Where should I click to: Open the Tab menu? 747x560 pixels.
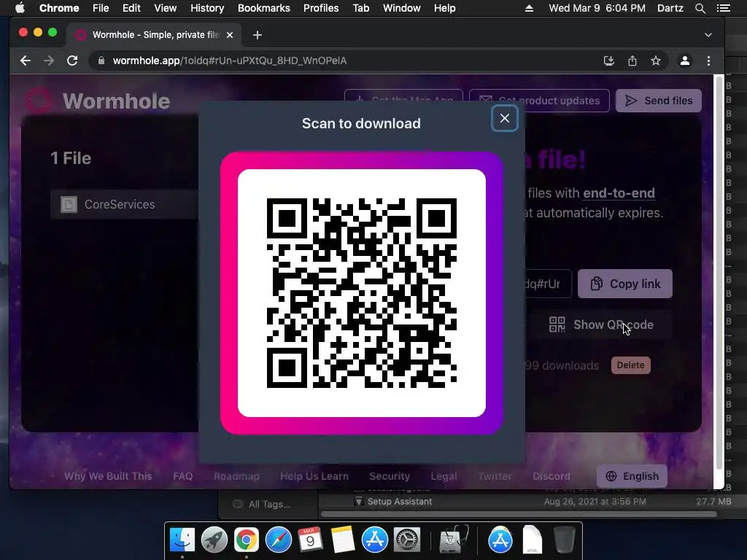360,8
